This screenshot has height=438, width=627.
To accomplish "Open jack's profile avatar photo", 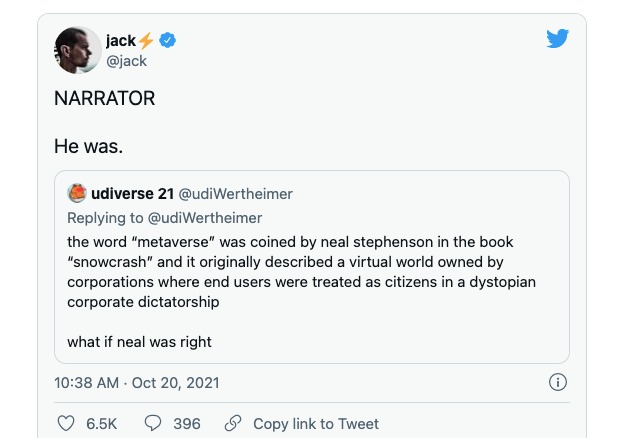I will click(x=75, y=48).
